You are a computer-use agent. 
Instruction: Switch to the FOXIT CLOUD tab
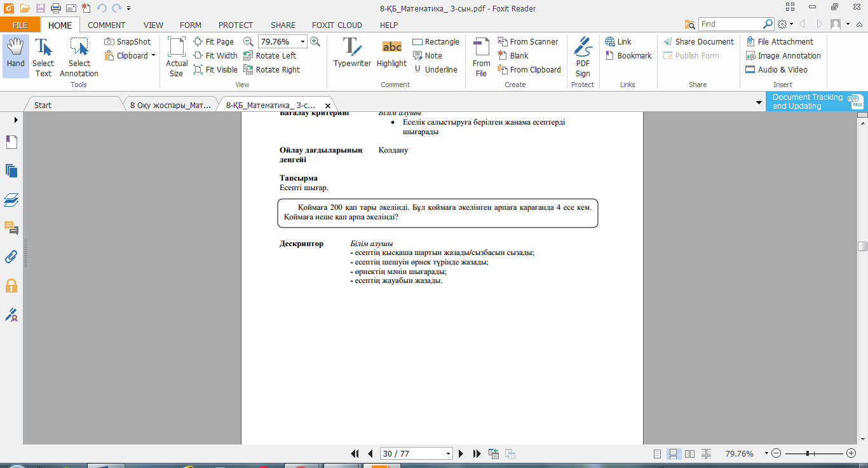pos(337,25)
